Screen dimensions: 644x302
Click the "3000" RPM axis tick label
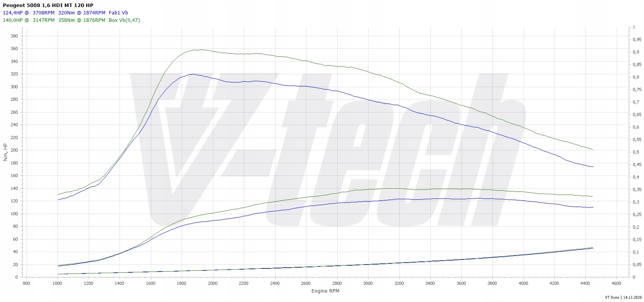click(368, 283)
